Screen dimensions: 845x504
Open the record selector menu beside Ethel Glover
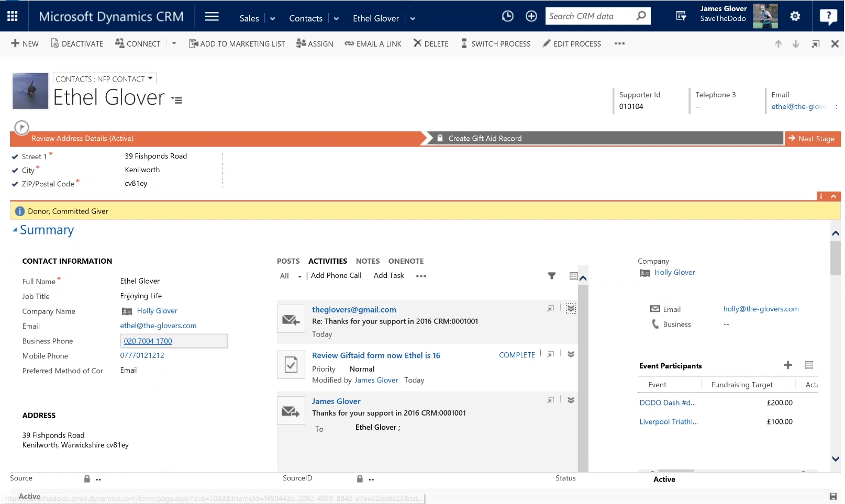coord(177,100)
